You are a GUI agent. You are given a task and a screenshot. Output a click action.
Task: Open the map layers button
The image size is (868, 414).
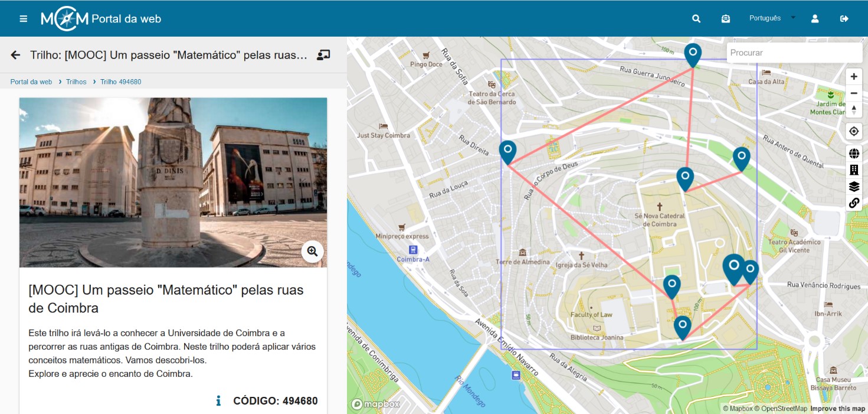[854, 187]
